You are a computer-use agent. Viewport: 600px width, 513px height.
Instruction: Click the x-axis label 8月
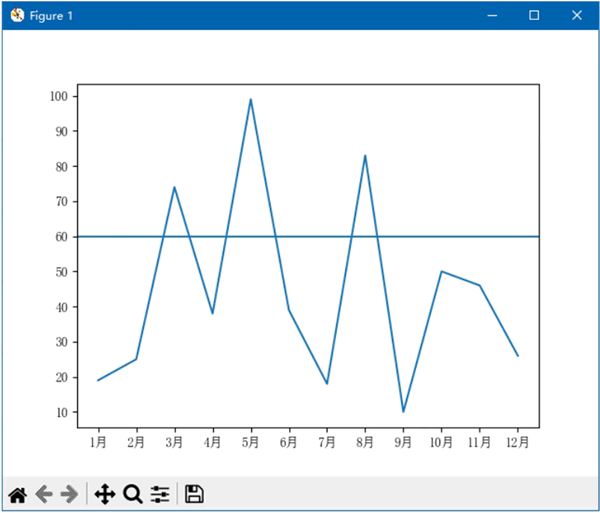pyautogui.click(x=365, y=442)
